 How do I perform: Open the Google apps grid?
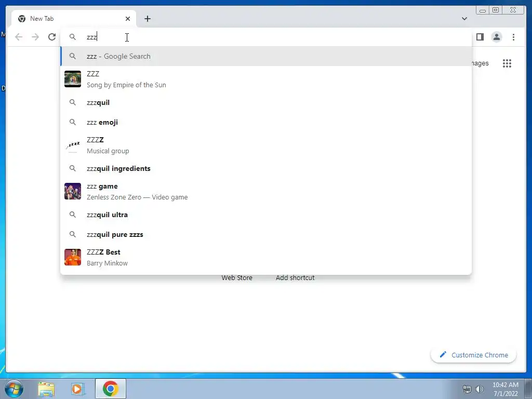coord(507,63)
